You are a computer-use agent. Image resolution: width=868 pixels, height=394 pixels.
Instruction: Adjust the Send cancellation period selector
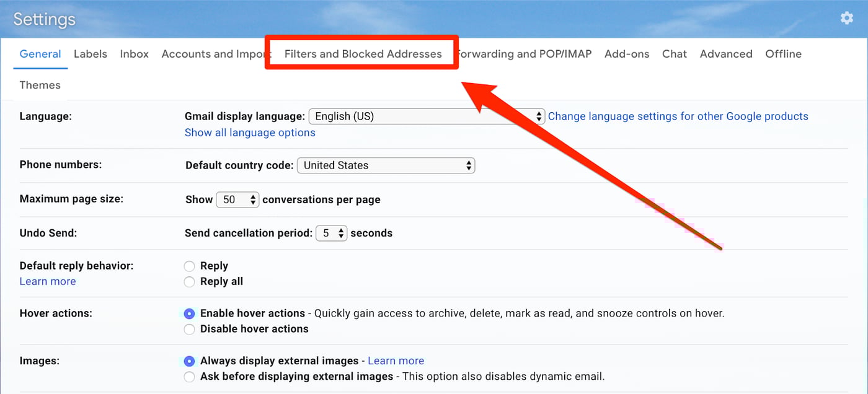click(331, 233)
